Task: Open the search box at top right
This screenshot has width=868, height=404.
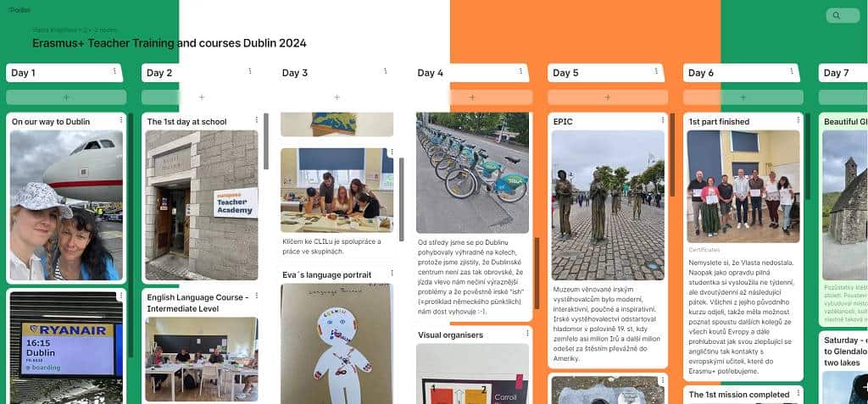Action: [843, 15]
